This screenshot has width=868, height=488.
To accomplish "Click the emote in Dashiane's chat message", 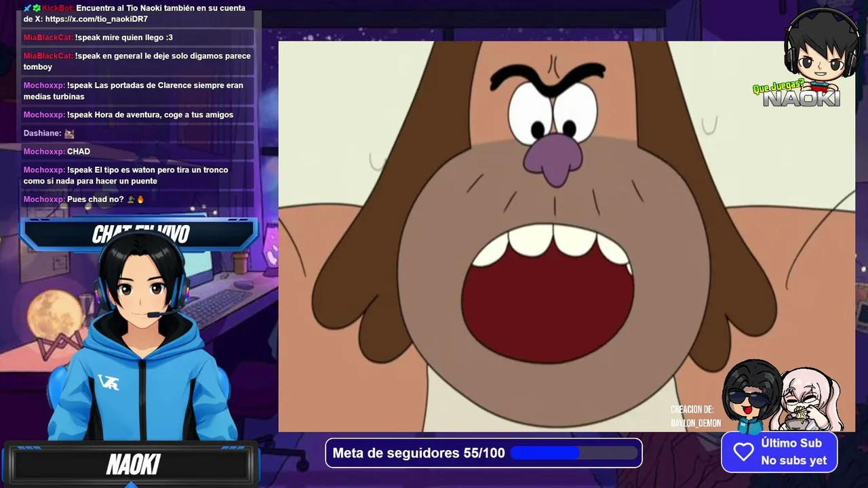I will (69, 134).
